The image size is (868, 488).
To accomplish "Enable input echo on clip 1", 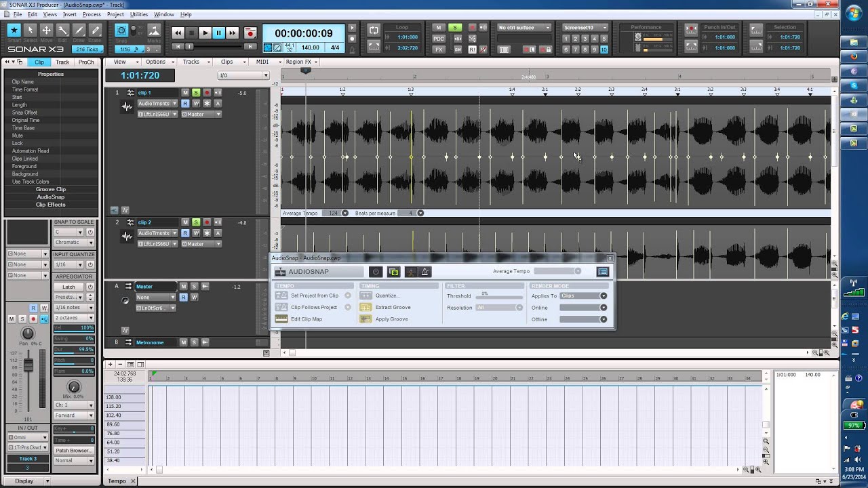I will coord(218,92).
